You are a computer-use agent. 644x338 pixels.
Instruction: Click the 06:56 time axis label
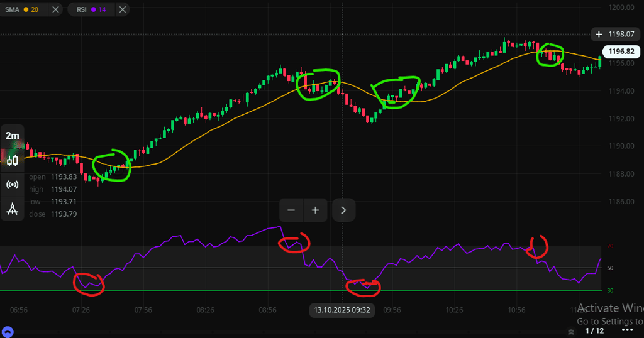point(19,310)
